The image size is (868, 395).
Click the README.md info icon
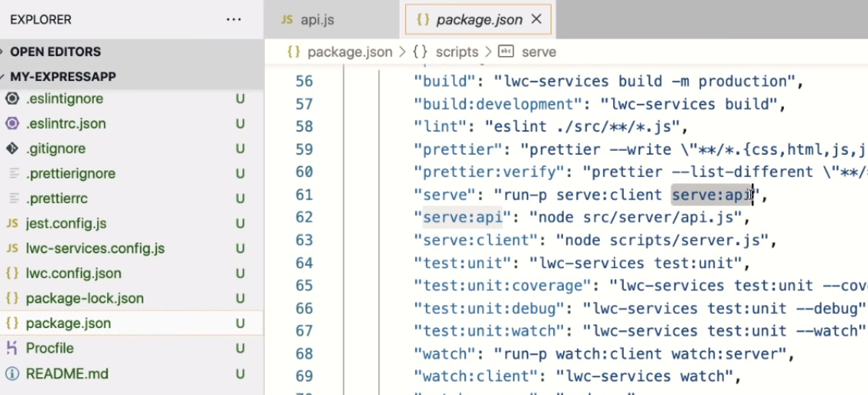(12, 373)
